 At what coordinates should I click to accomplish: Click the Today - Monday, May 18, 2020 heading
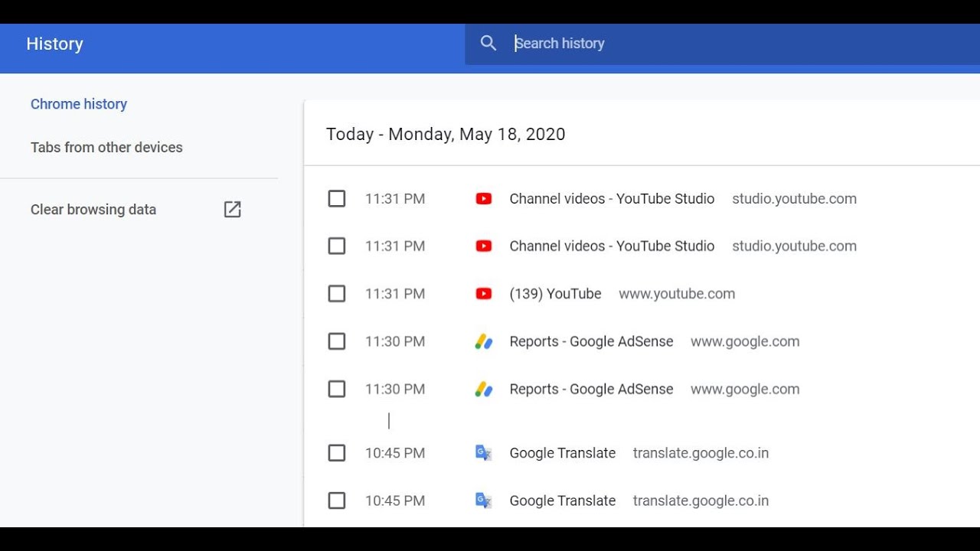pos(446,134)
